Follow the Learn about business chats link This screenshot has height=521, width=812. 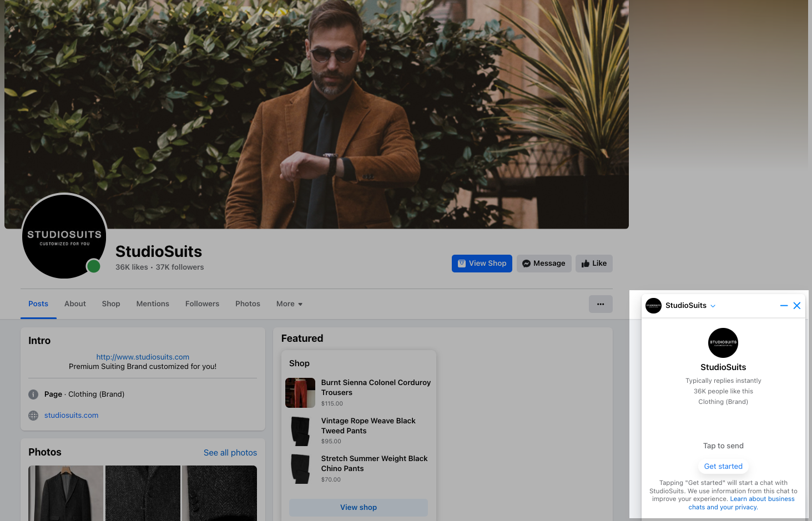tap(761, 499)
